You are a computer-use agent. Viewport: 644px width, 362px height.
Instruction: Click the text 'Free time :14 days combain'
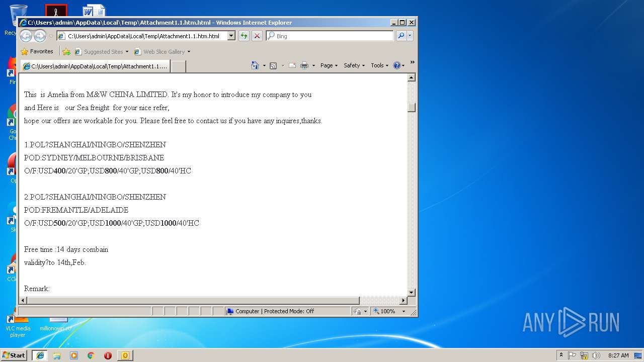tap(66, 249)
